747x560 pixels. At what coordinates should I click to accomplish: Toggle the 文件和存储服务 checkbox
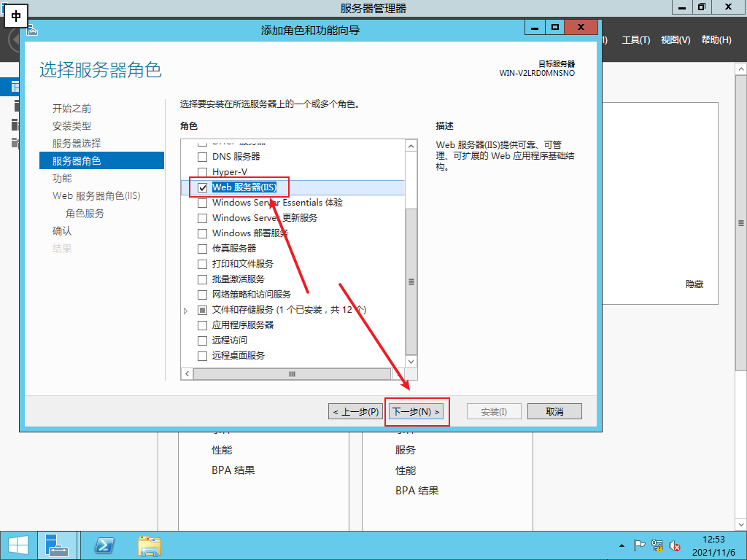pyautogui.click(x=203, y=310)
